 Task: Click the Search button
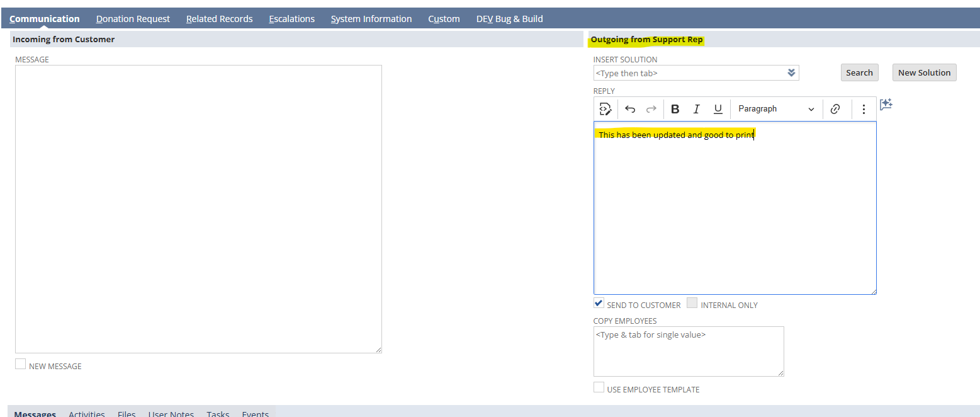coord(859,72)
